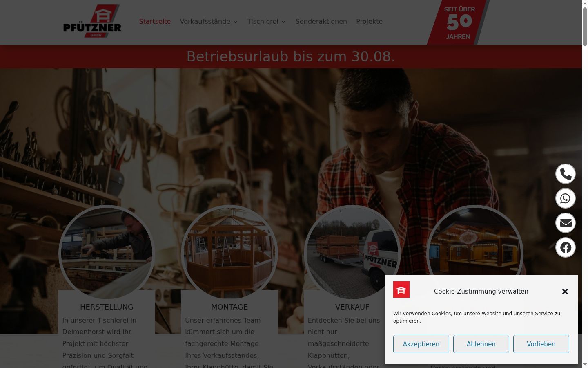Open the Facebook page icon

pyautogui.click(x=566, y=247)
